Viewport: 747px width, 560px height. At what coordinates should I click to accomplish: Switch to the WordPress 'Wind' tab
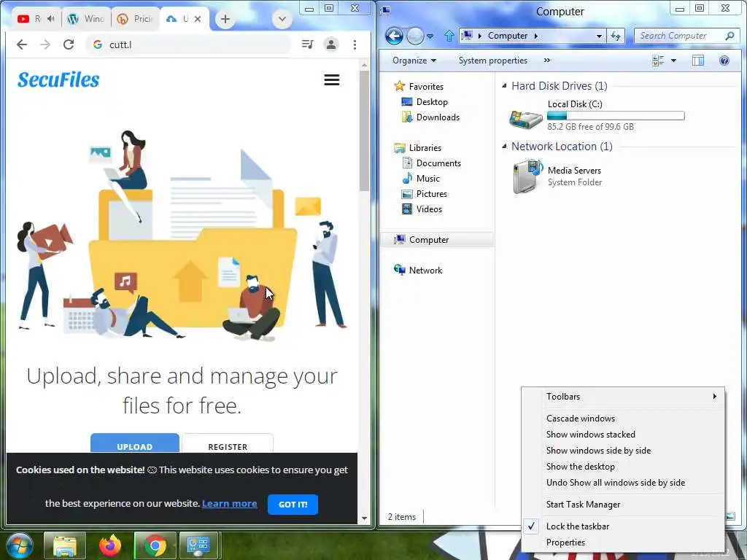(86, 19)
